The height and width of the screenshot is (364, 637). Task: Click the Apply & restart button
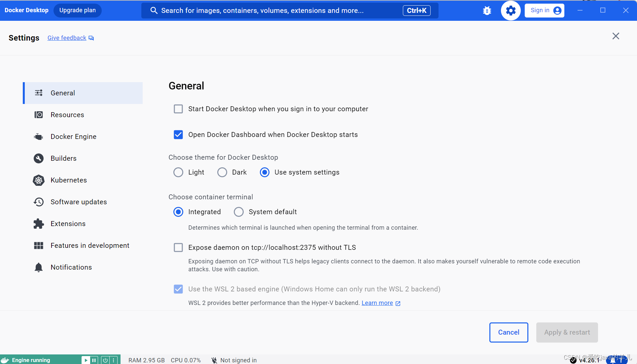pos(567,332)
